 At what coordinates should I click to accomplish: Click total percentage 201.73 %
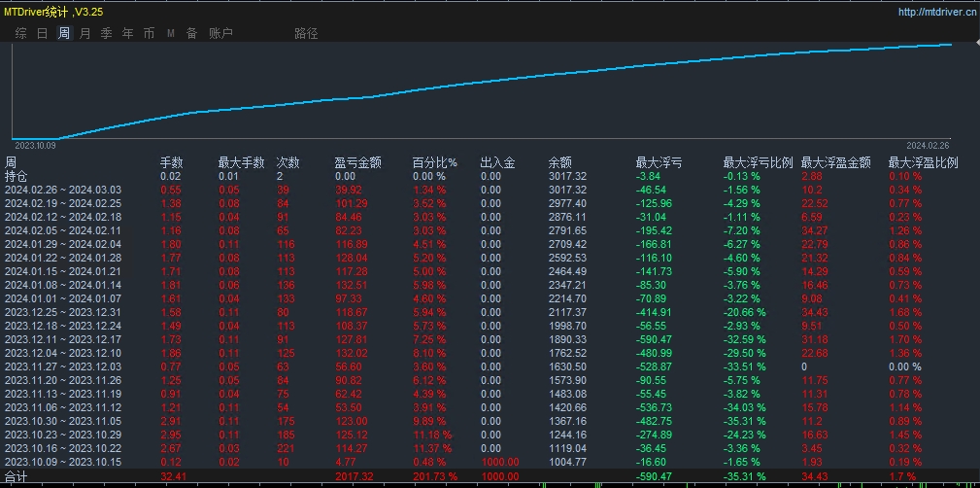pyautogui.click(x=434, y=476)
